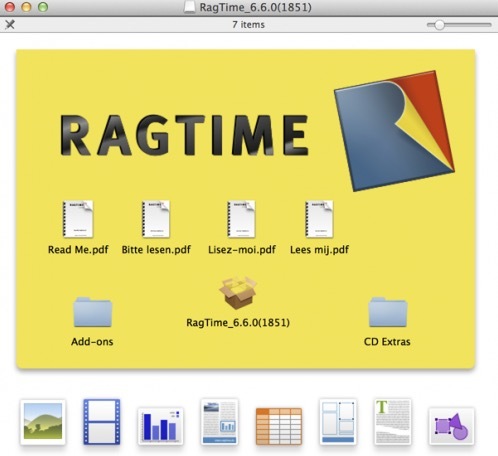The height and width of the screenshot is (456, 498).
Task: Select the Lisez-moi.pdf document icon
Action: [x=241, y=219]
